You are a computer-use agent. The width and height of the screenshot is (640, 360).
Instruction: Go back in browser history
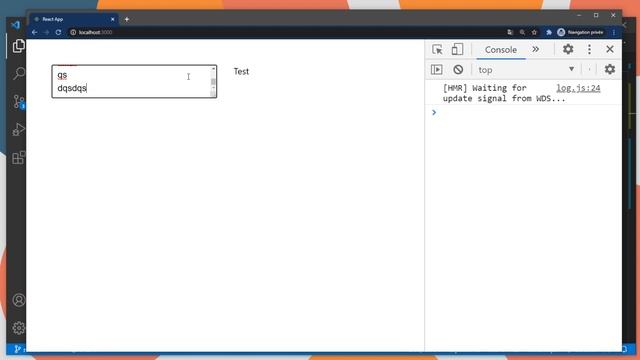click(x=35, y=32)
